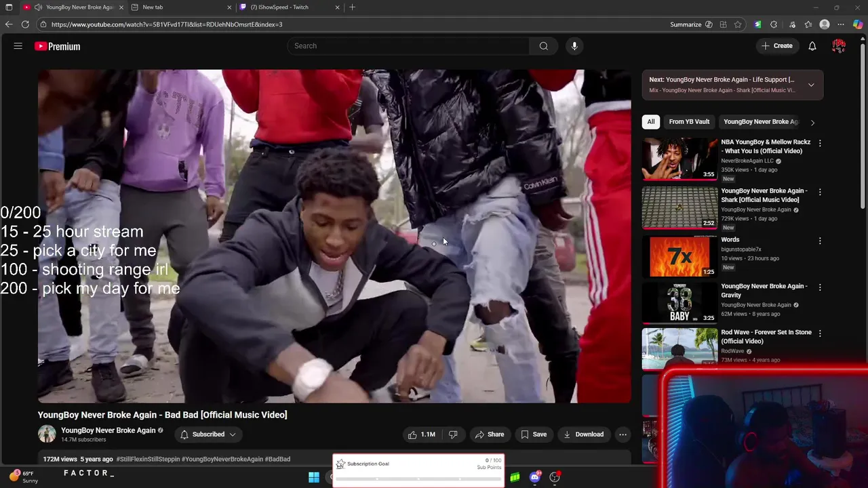
Task: Pause the Bad Bad video player
Action: click(334, 236)
